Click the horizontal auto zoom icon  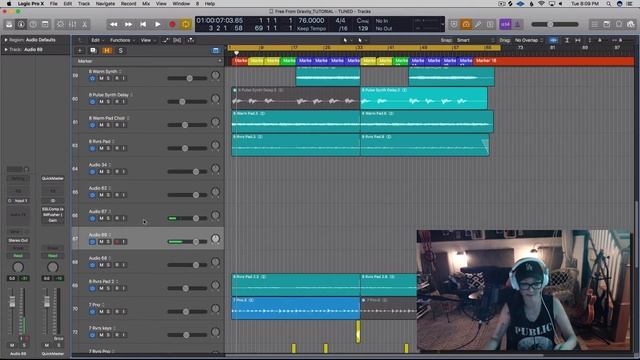(577, 40)
